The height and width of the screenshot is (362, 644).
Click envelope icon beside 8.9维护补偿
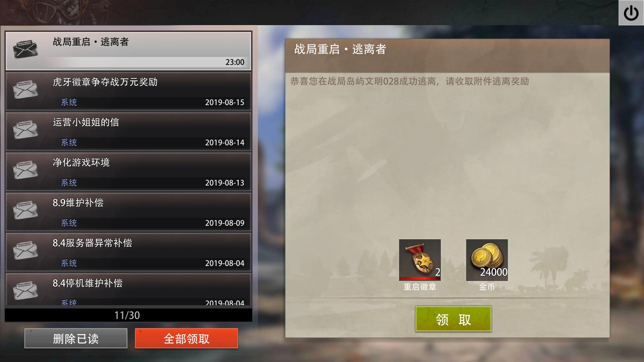25,210
